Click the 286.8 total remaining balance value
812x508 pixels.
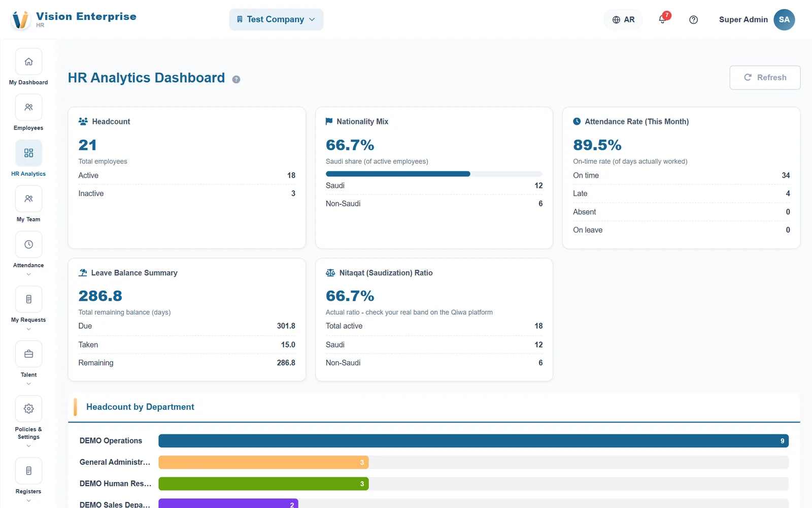pyautogui.click(x=100, y=296)
